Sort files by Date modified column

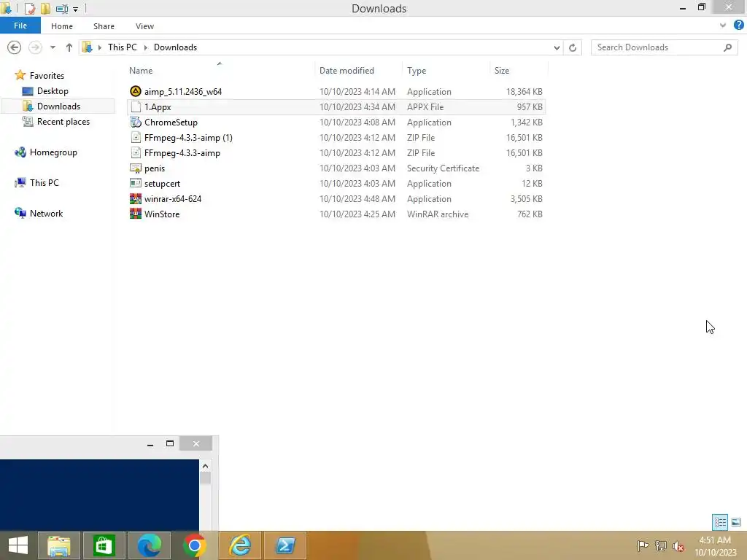(x=347, y=71)
